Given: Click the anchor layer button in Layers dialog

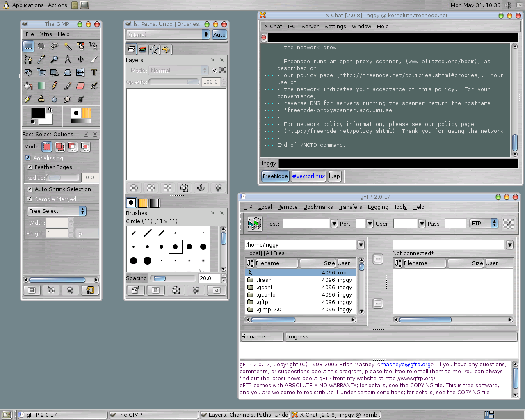Looking at the screenshot, I should [201, 187].
